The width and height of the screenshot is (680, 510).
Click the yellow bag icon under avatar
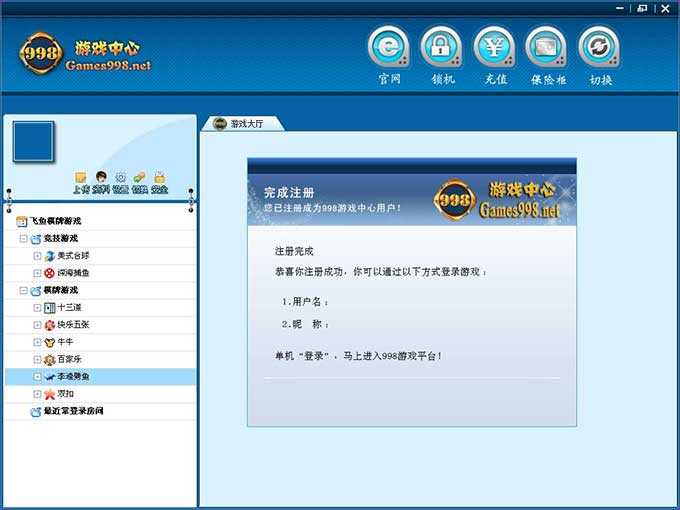pyautogui.click(x=160, y=178)
